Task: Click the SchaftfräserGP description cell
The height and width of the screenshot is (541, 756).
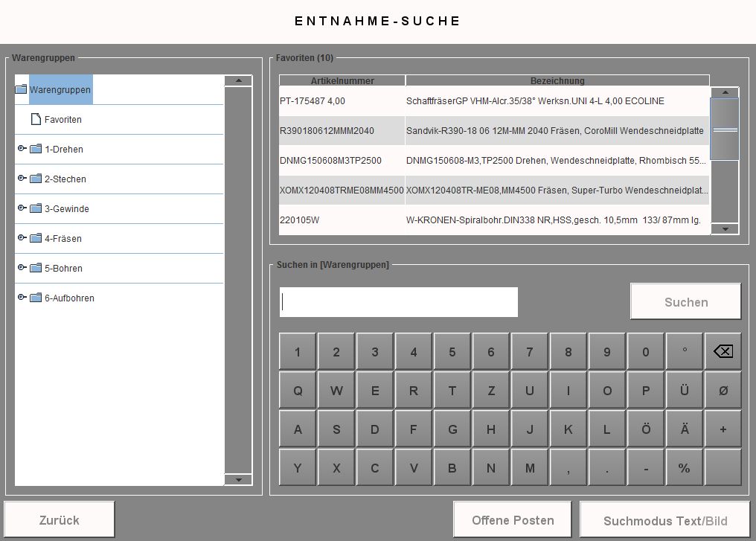Action: [557, 100]
